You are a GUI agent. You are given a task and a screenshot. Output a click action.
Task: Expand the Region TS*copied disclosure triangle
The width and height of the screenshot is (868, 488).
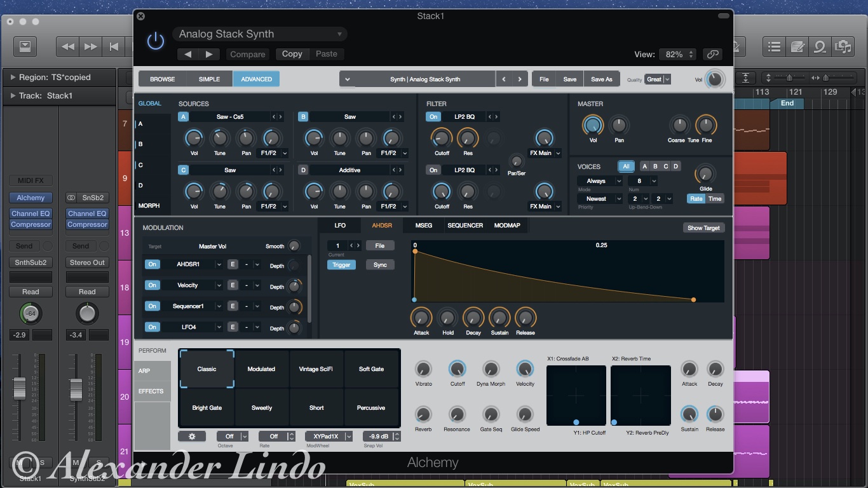coord(12,78)
